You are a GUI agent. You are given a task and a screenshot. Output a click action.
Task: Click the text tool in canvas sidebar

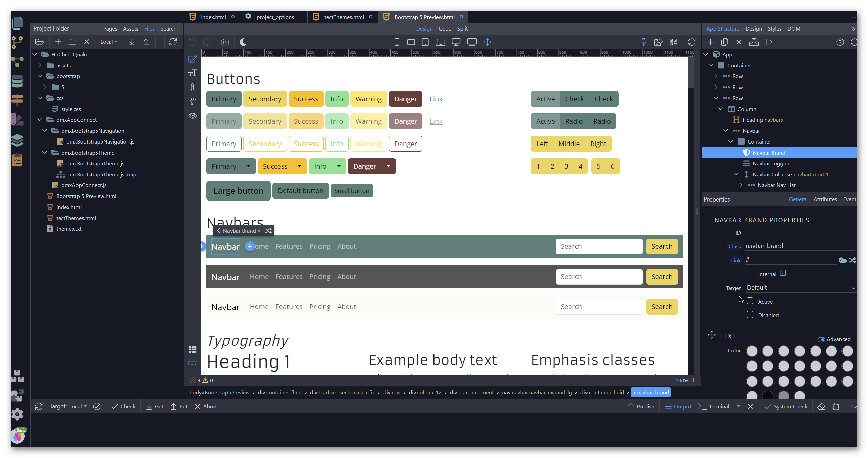click(192, 73)
